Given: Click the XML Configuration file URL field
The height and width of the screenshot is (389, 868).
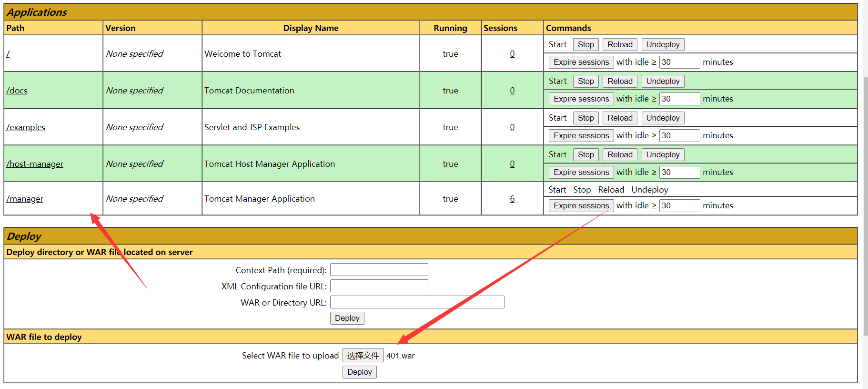Looking at the screenshot, I should tap(379, 286).
